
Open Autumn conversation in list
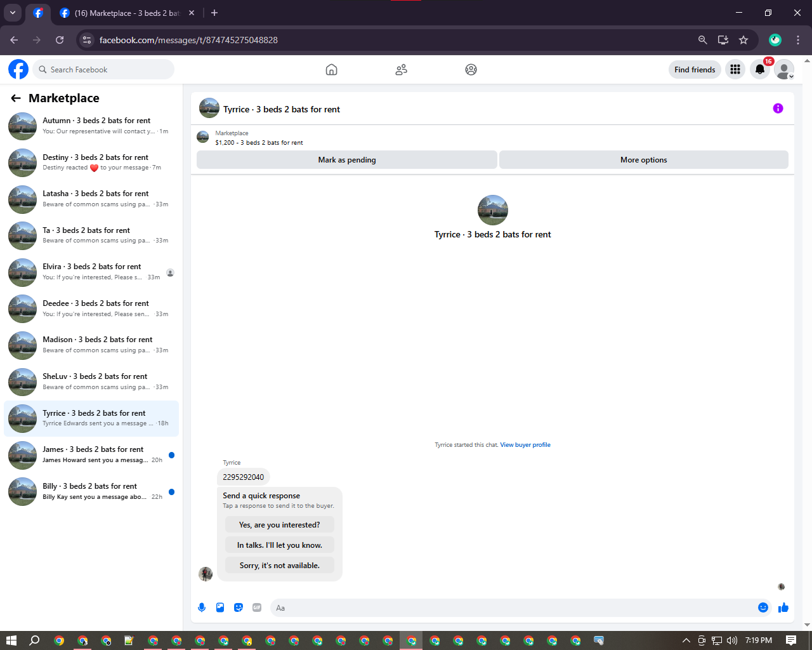91,126
